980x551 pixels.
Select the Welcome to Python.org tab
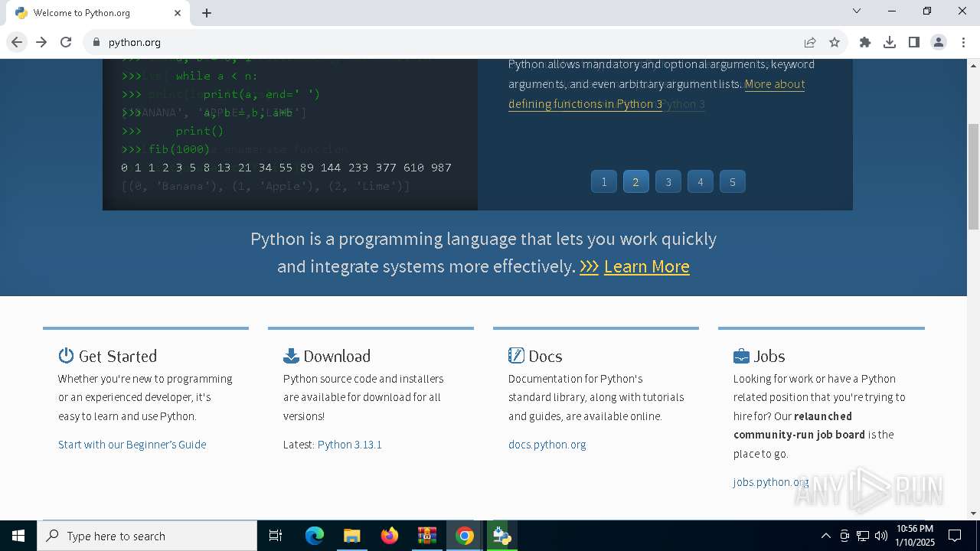(97, 13)
